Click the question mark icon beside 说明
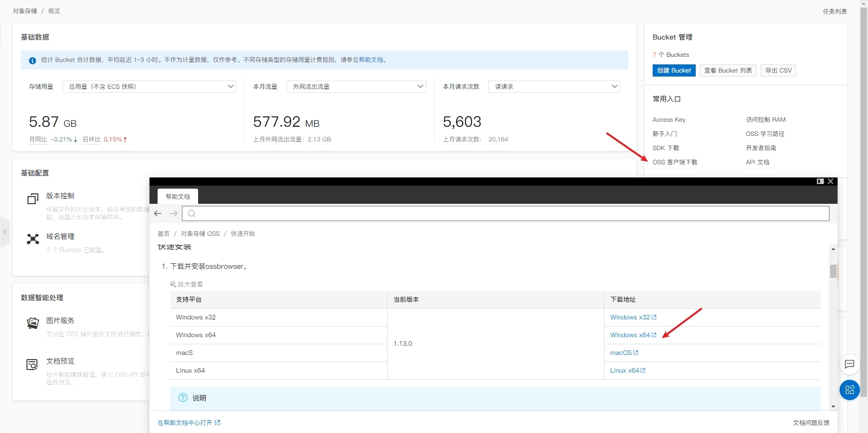This screenshot has width=868, height=433. coord(183,398)
